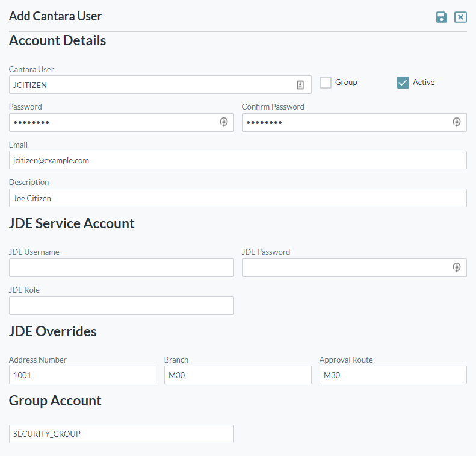Click the key icon in Password field
The height and width of the screenshot is (456, 476).
(224, 122)
